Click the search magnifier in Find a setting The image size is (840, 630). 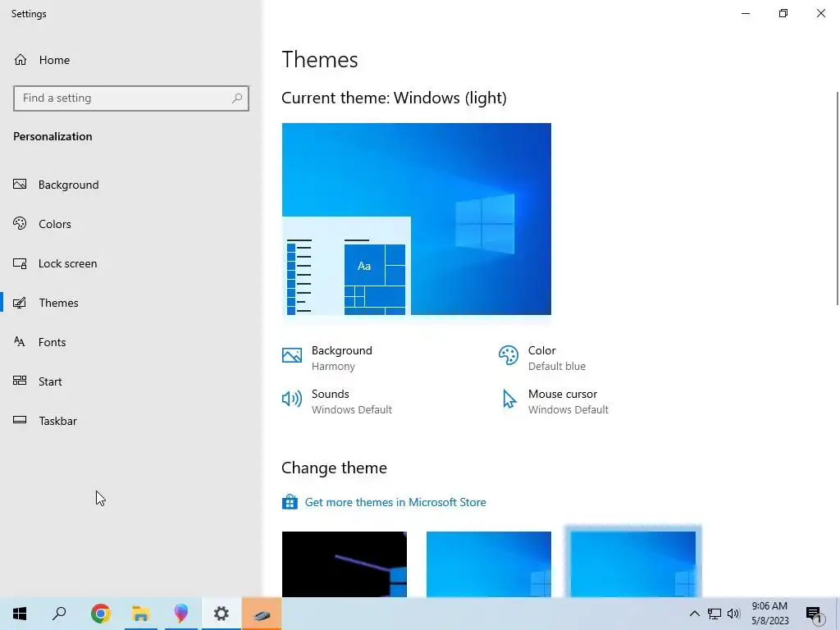pyautogui.click(x=237, y=98)
